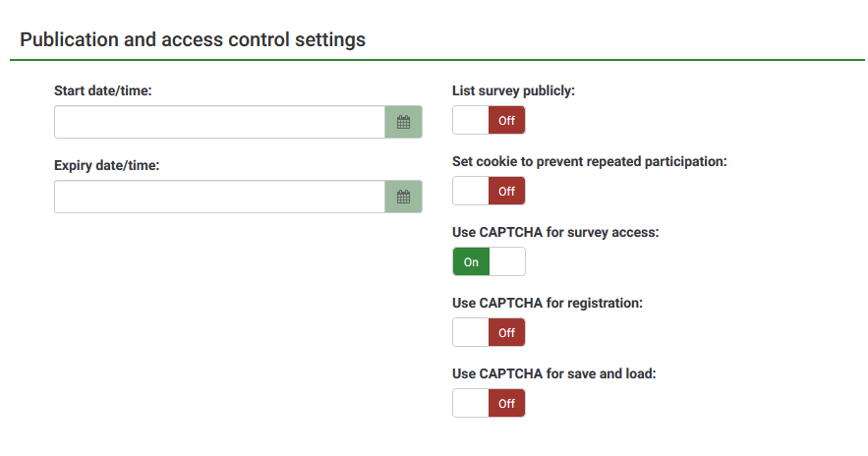Open the Start date/time calendar picker

point(403,122)
